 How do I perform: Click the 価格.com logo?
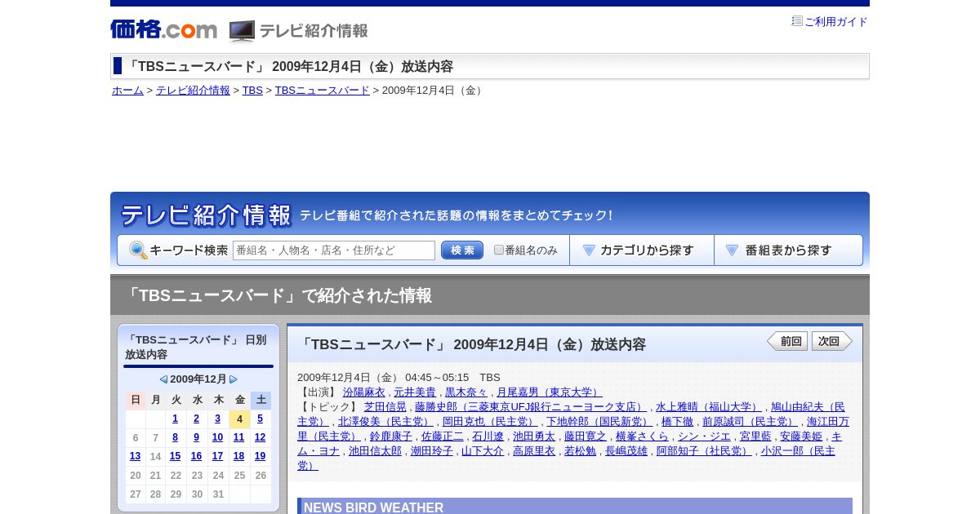(x=163, y=30)
